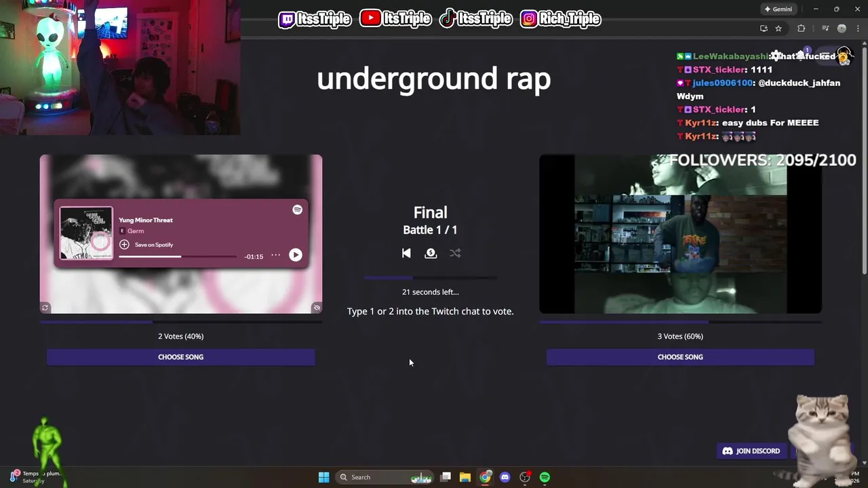868x488 pixels.
Task: Click the shuffle icon under Battle 1 / 1
Action: (455, 253)
